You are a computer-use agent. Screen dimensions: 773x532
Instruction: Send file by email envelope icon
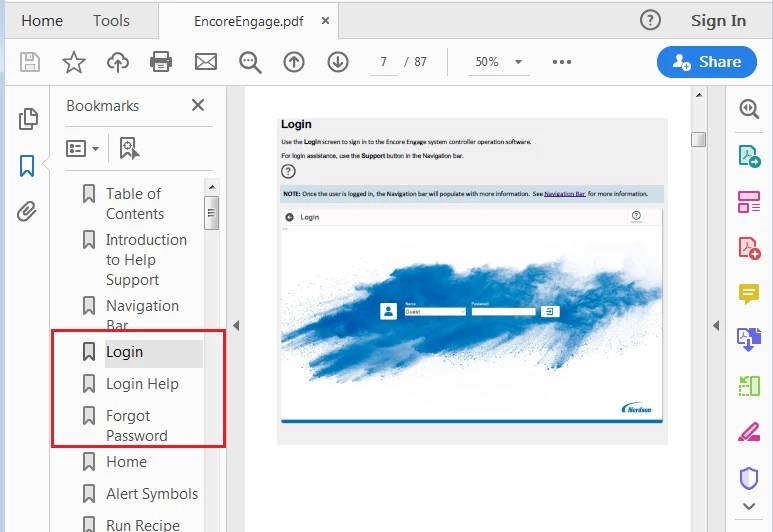tap(206, 62)
